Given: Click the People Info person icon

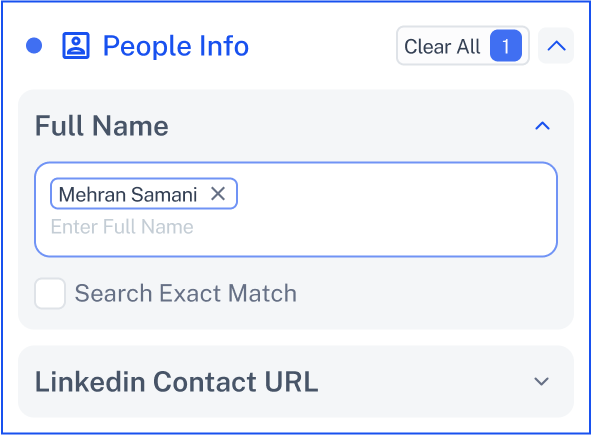Looking at the screenshot, I should [x=76, y=46].
